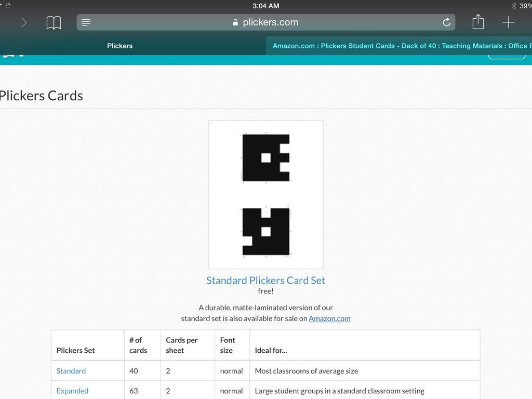Switch to the Plickers tab
Screen dimensions: 532x399
120,46
